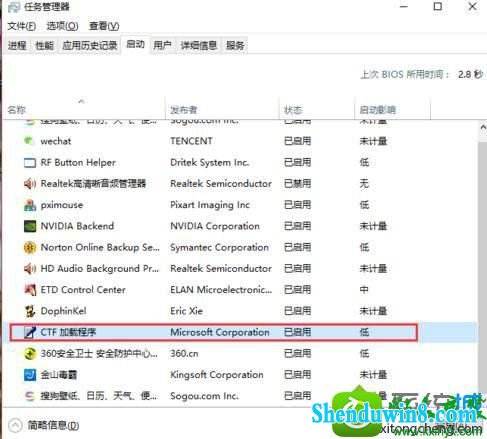Click the RF Button Helper icon
The image size is (487, 439).
[x=30, y=163]
